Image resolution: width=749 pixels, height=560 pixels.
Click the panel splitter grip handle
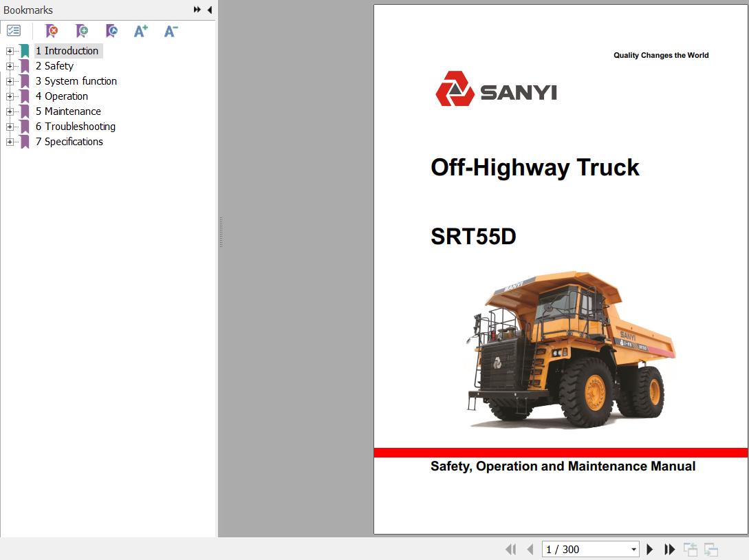point(221,233)
